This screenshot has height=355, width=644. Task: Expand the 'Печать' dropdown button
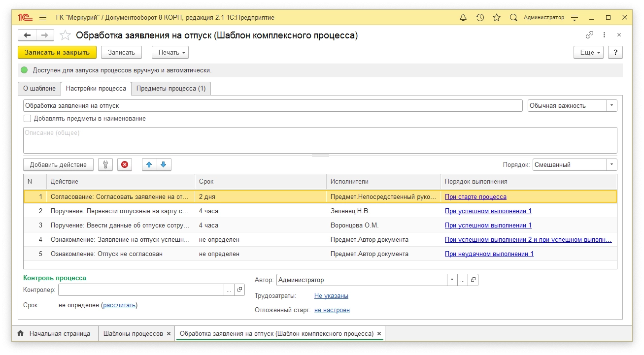pos(170,53)
